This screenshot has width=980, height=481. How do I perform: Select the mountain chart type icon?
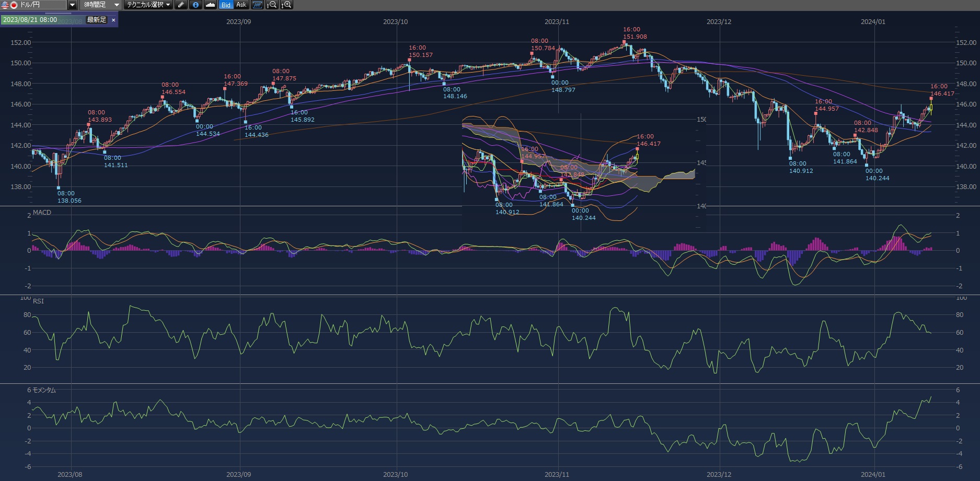pyautogui.click(x=210, y=5)
